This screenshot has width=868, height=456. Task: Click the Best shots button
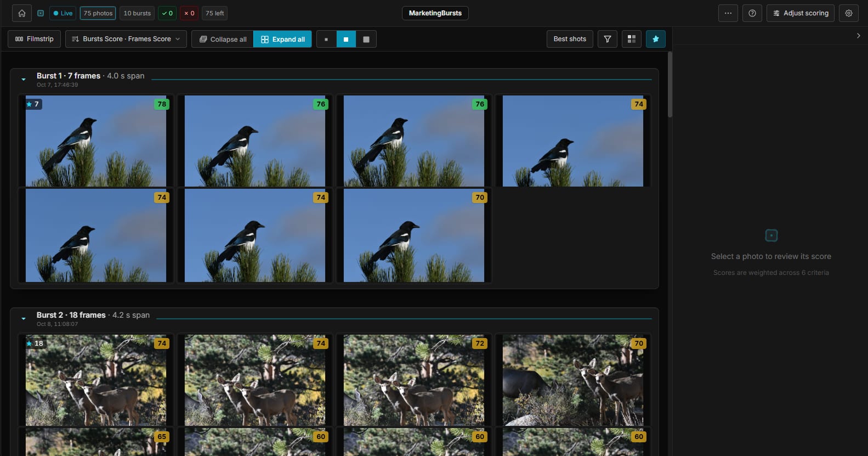[570, 39]
